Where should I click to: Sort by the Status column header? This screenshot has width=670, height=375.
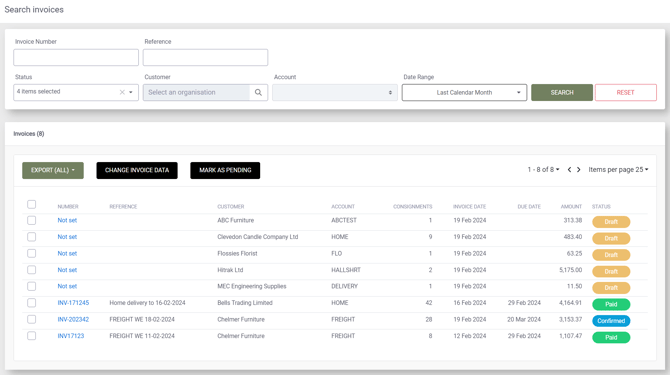click(x=601, y=207)
